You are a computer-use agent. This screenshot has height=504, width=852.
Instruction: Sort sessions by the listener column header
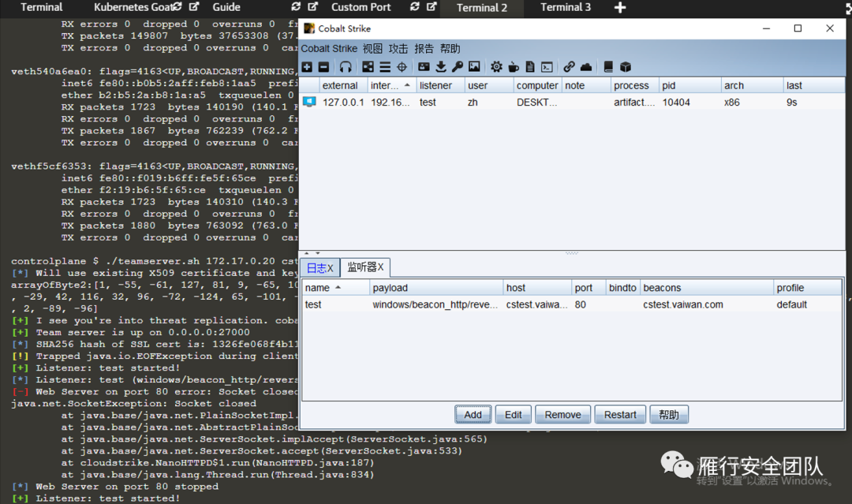441,85
